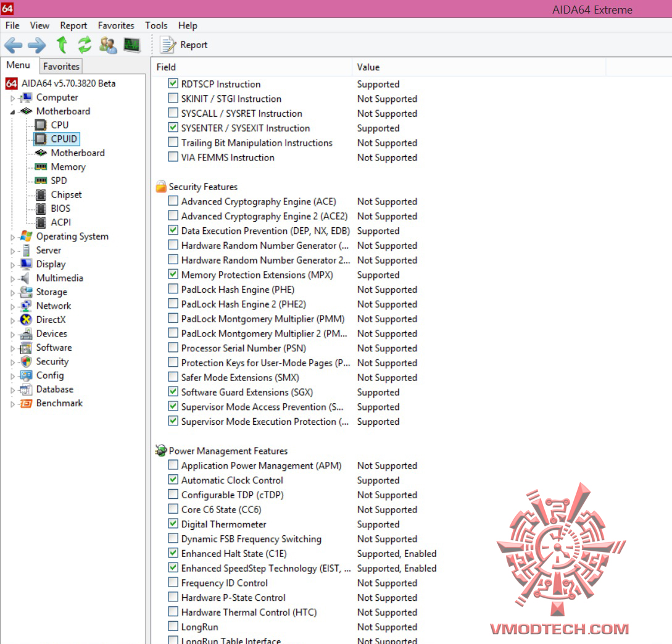672x644 pixels.
Task: Sort by the Field column header
Action: [x=252, y=67]
